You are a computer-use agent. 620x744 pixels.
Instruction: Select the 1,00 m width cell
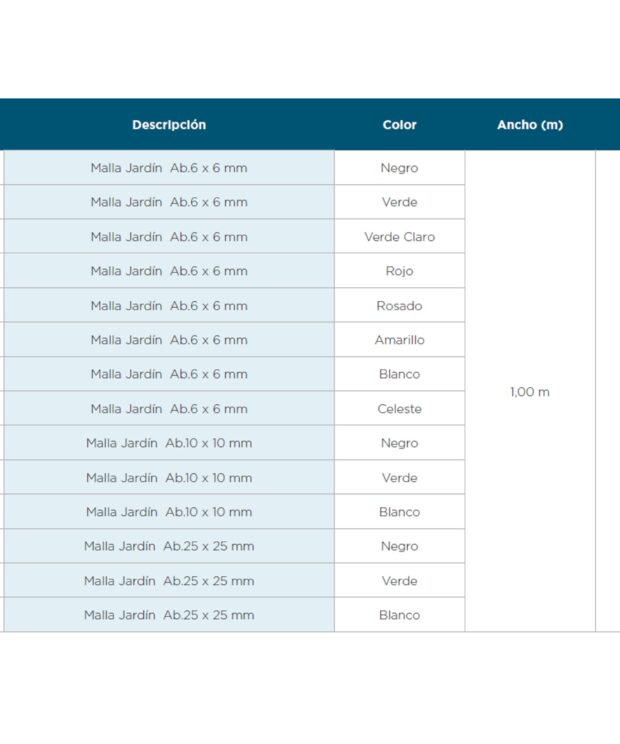(x=530, y=392)
